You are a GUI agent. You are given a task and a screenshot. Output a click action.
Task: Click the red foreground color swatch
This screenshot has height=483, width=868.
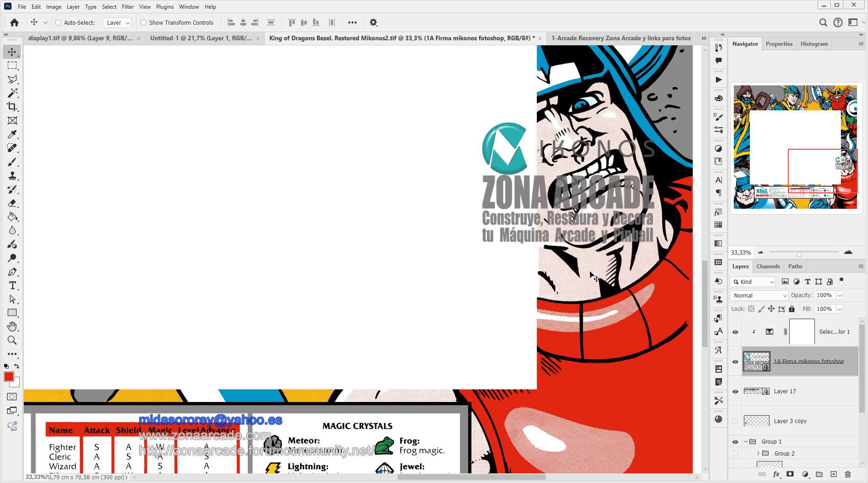coord(9,376)
